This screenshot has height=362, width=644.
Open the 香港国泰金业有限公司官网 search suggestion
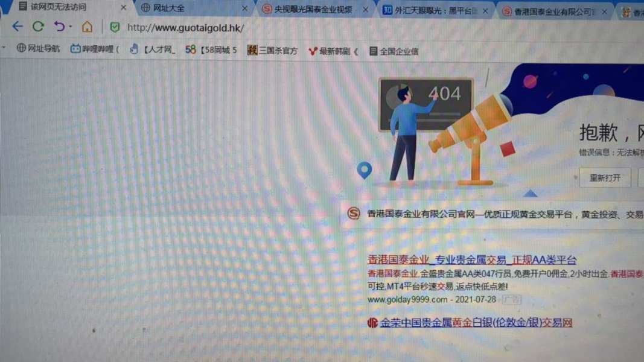[492, 214]
